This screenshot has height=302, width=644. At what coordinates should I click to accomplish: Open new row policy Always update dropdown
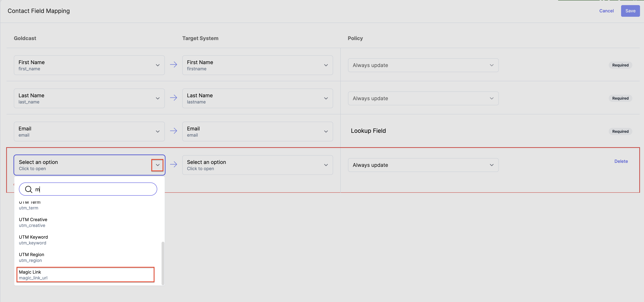pyautogui.click(x=423, y=165)
